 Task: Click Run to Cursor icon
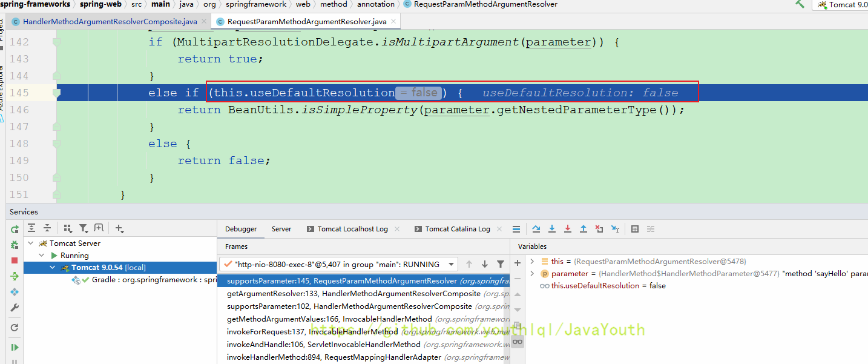pyautogui.click(x=615, y=229)
